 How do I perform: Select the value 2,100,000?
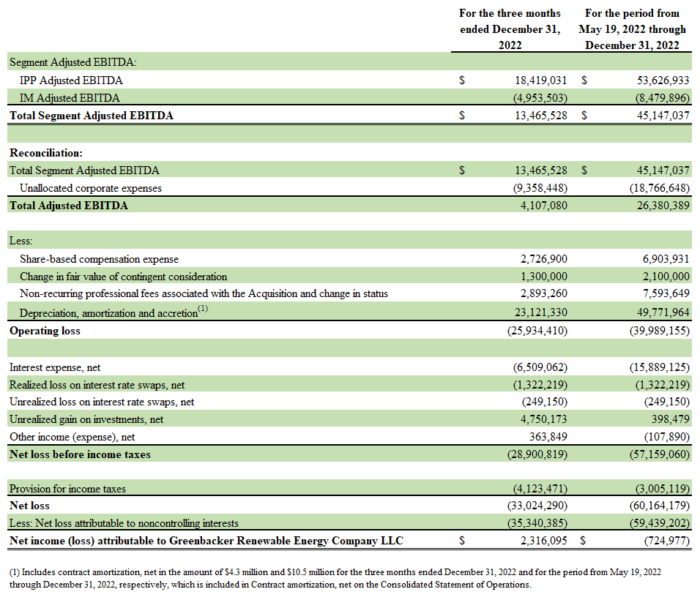pos(666,277)
